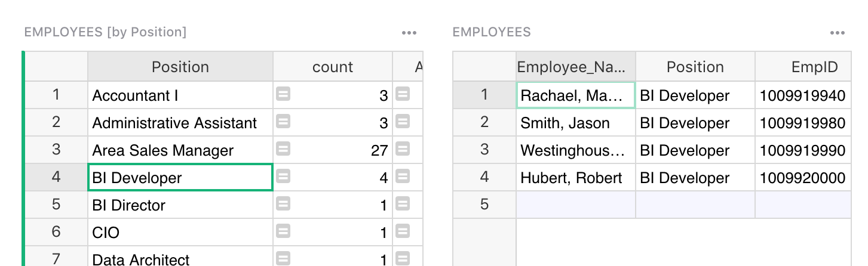868x266 pixels.
Task: Select the Smith, Jason employee cell
Action: coord(575,123)
